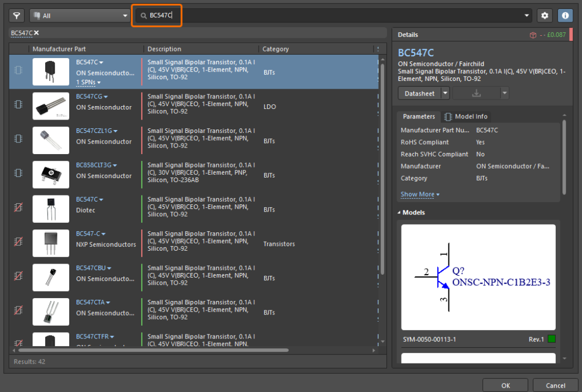Expand the Datasheet dropdown arrow
582x392 pixels.
coord(445,93)
